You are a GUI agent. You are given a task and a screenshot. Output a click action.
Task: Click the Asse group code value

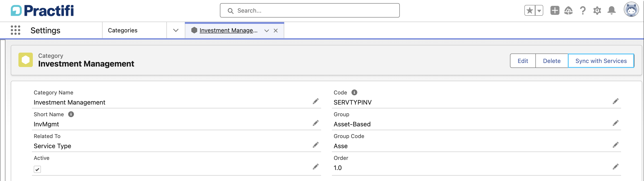340,146
